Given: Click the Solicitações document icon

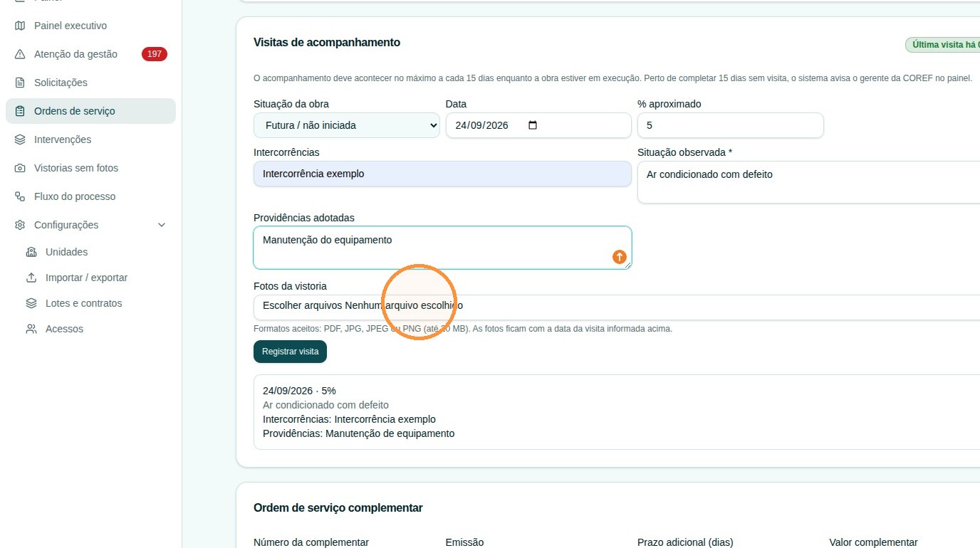Looking at the screenshot, I should pyautogui.click(x=20, y=83).
